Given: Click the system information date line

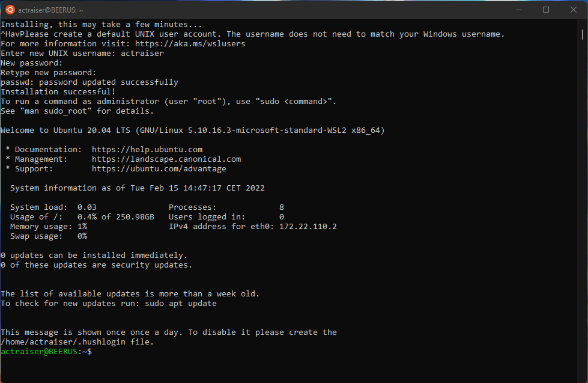Looking at the screenshot, I should pos(138,188).
